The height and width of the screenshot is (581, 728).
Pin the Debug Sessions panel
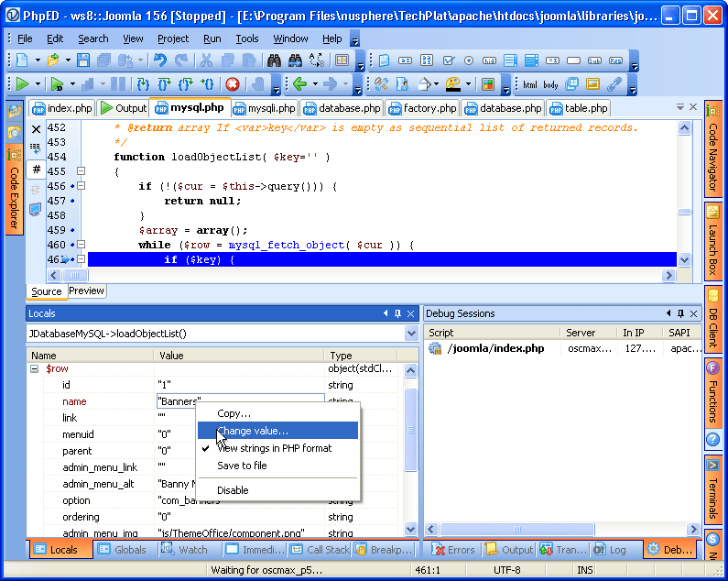[x=680, y=313]
